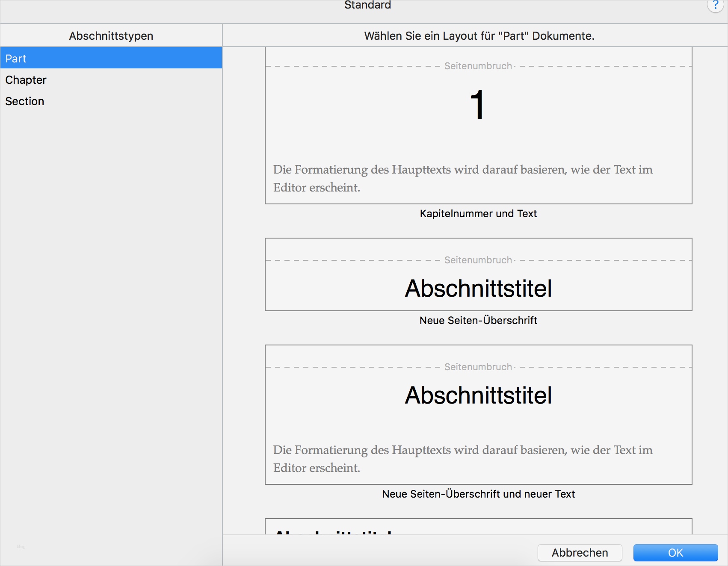Screen dimensions: 728x566
Task: Confirm with the OK button
Action: (675, 553)
